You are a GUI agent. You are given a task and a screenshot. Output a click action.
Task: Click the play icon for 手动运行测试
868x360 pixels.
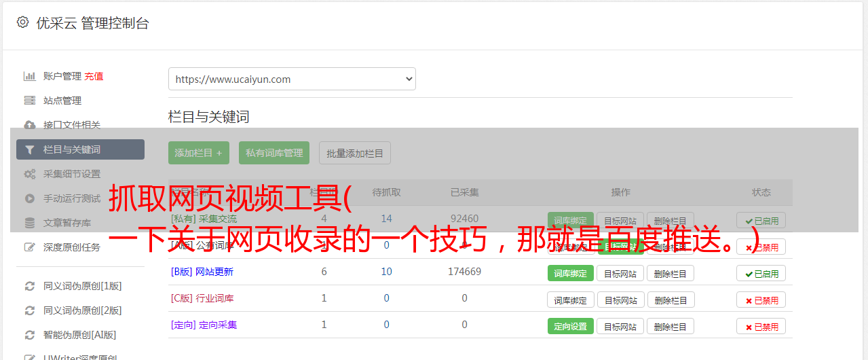(30, 198)
